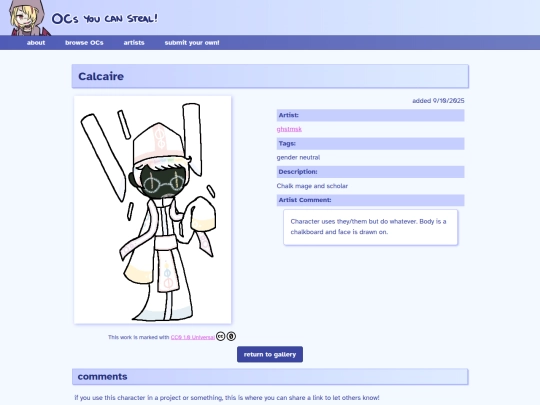This screenshot has height=405, width=540.
Task: Open the Calcaire character artwork image
Action: [153, 210]
